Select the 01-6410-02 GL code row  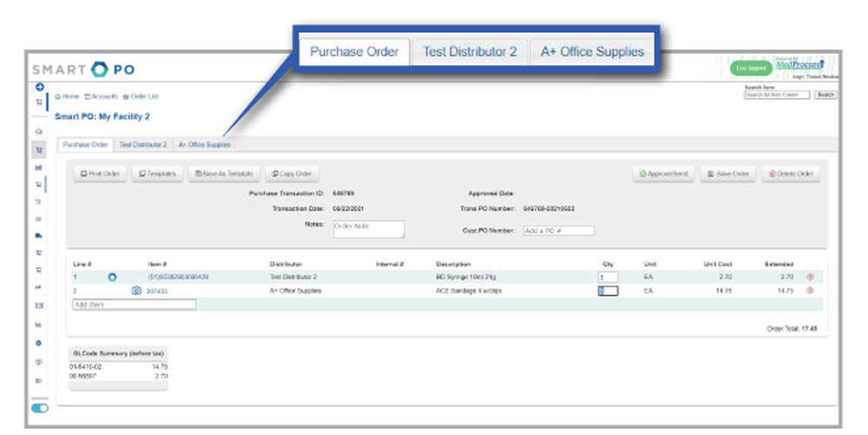pyautogui.click(x=118, y=366)
